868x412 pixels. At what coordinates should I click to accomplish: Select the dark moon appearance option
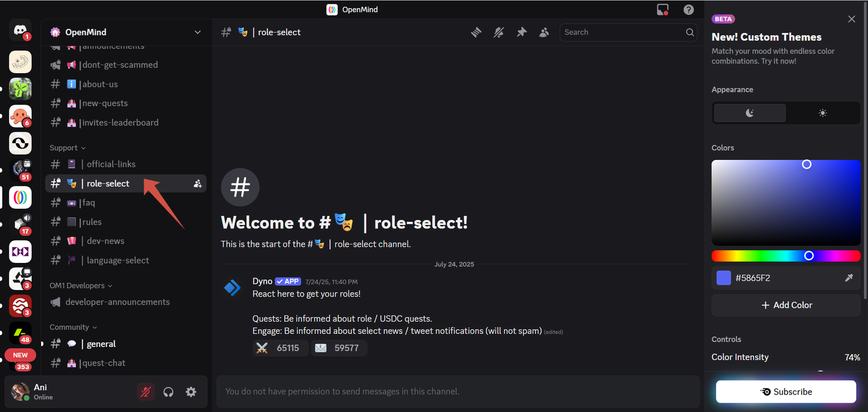click(x=749, y=113)
